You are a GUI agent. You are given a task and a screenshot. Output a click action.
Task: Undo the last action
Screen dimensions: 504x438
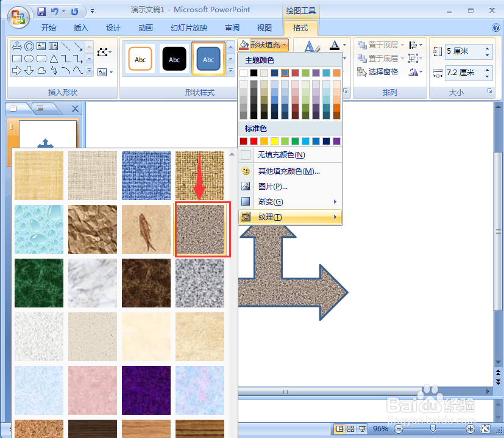click(55, 12)
